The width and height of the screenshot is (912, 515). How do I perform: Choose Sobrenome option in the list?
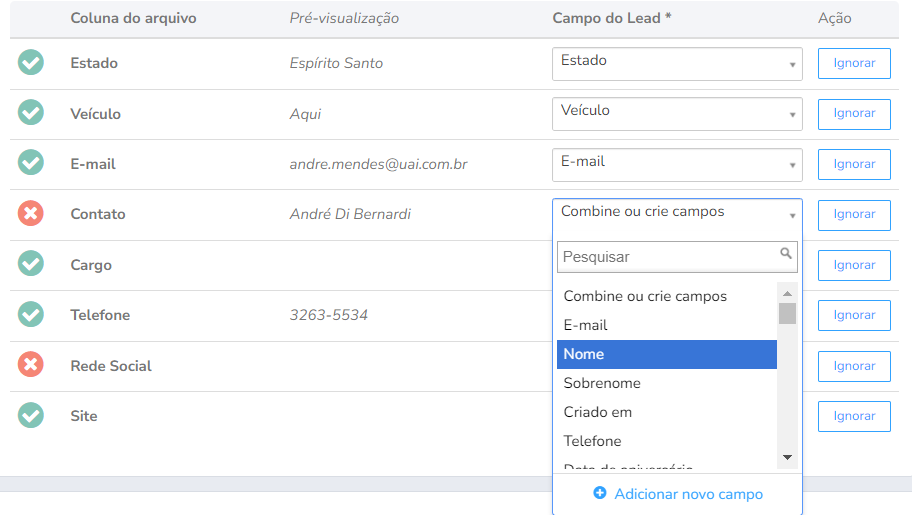click(x=666, y=383)
